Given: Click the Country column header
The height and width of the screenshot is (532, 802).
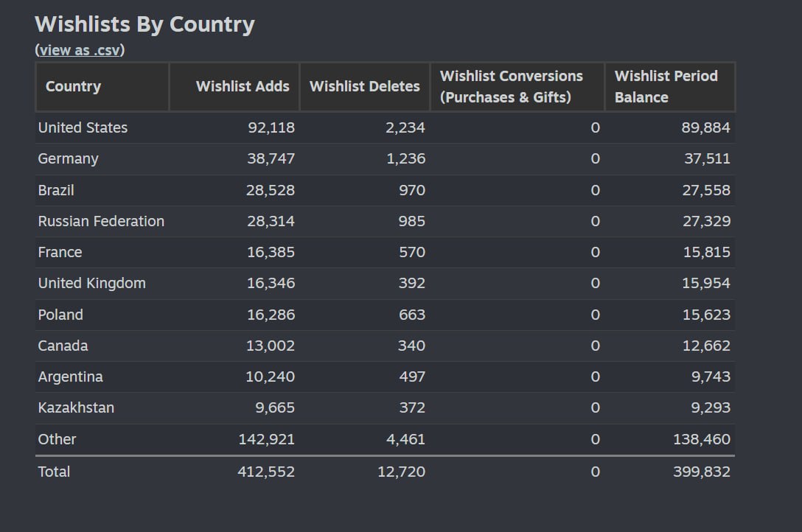Looking at the screenshot, I should click(x=73, y=86).
